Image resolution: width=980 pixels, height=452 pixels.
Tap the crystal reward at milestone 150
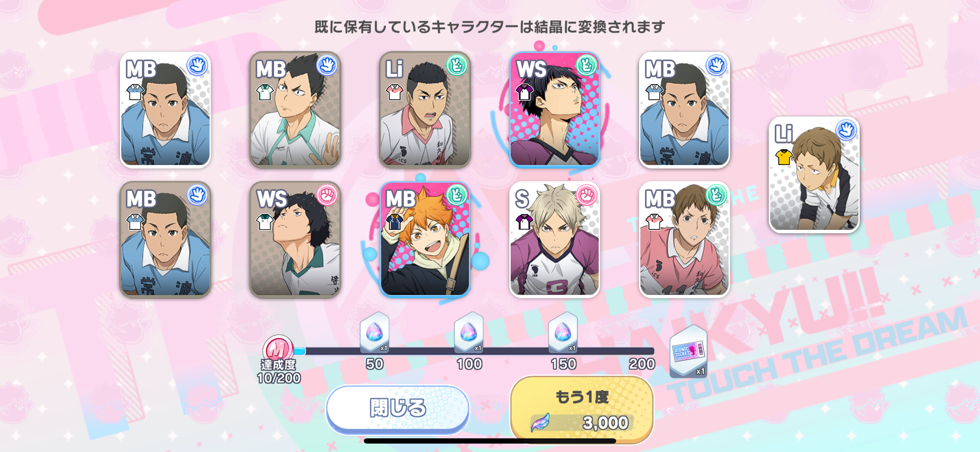[x=563, y=333]
